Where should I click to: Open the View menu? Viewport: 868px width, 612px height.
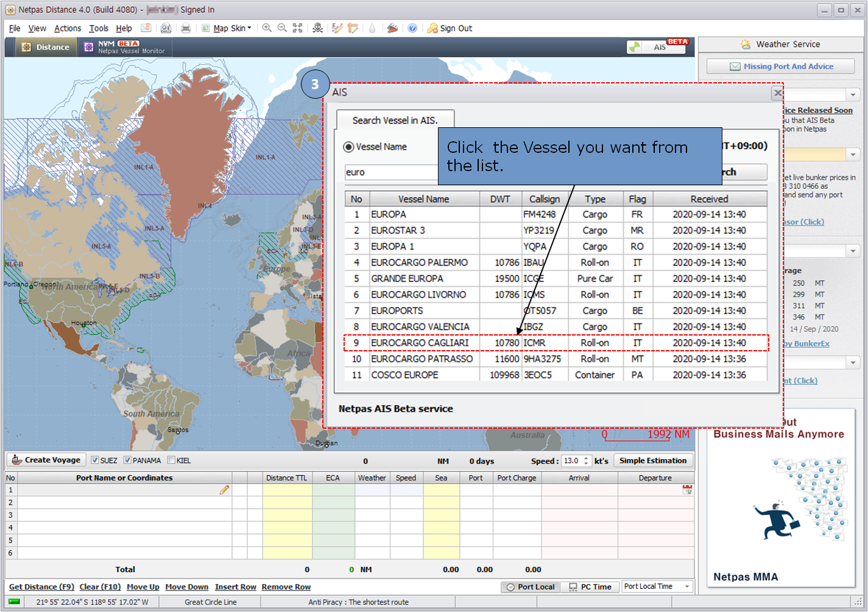pos(37,28)
